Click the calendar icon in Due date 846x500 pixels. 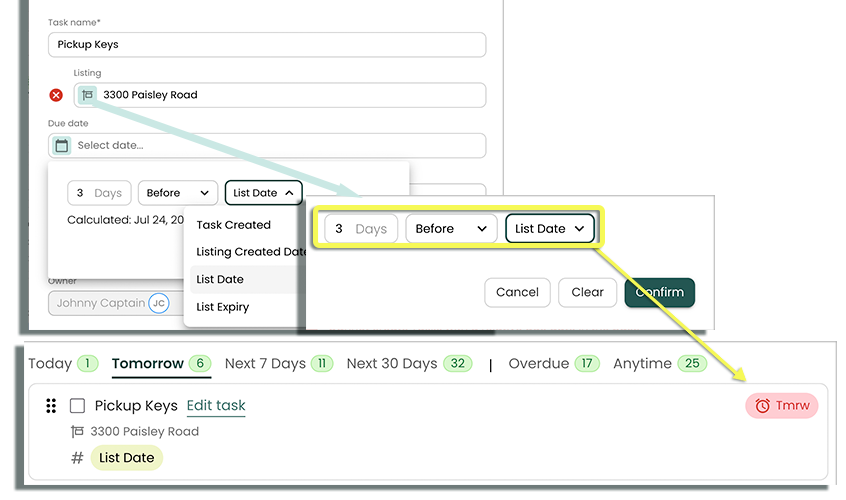coord(62,145)
